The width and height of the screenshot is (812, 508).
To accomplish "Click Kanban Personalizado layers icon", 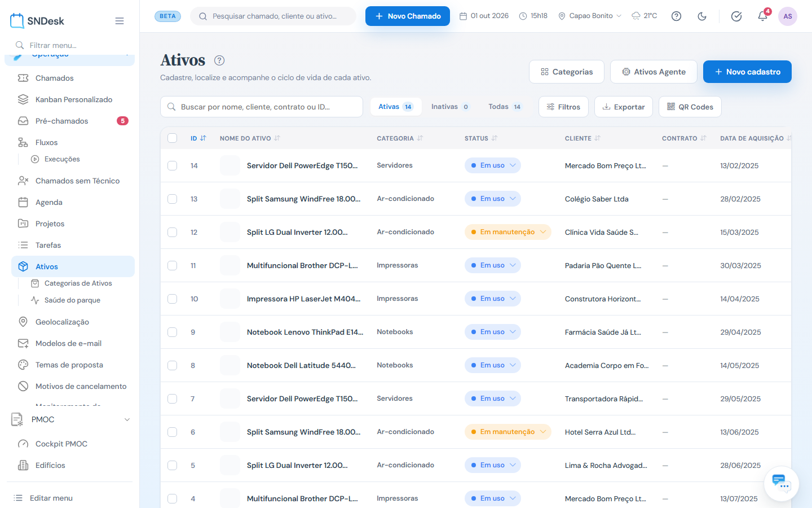I will pos(23,99).
